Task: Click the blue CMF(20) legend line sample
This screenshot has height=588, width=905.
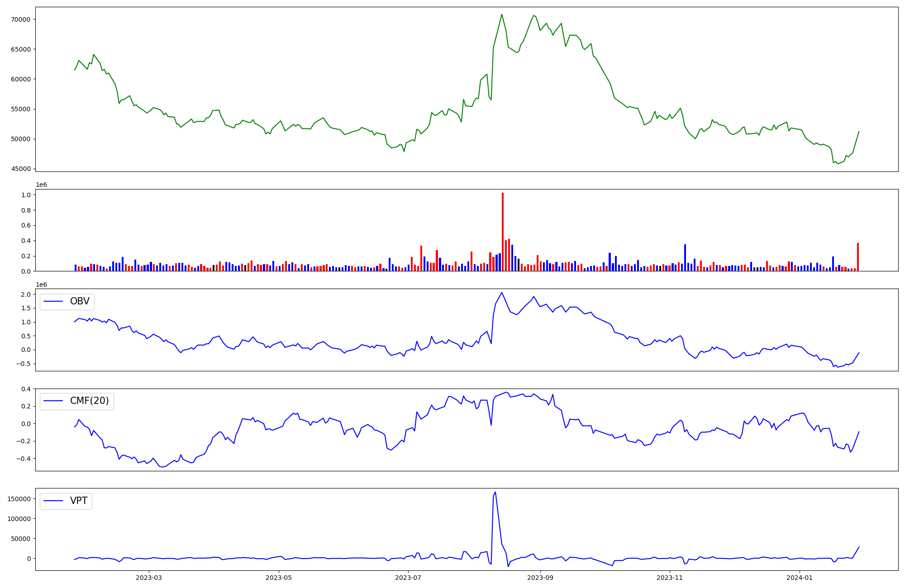Action: coord(54,402)
